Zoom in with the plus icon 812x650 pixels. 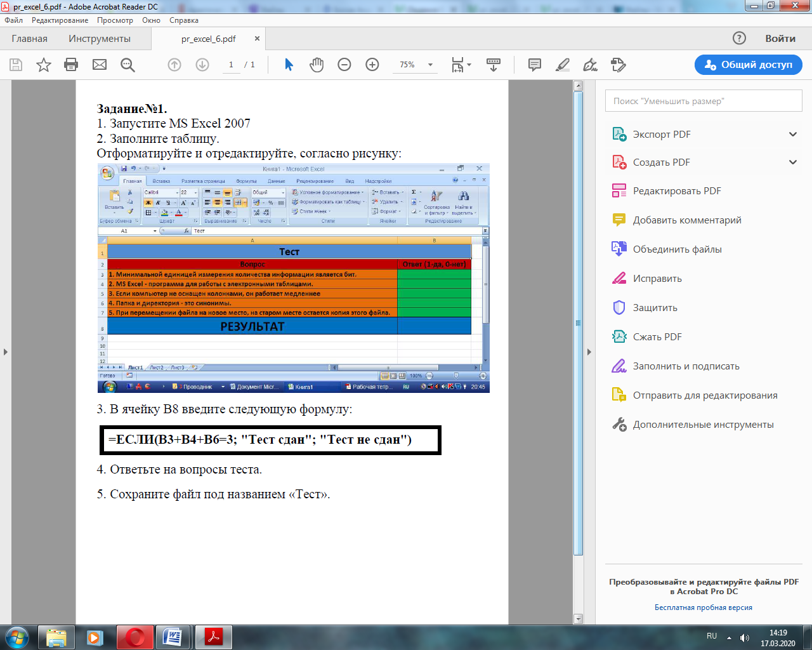click(x=372, y=65)
